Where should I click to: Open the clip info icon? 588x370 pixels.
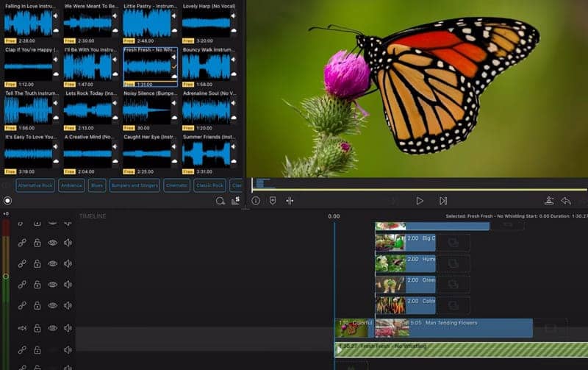pyautogui.click(x=256, y=200)
